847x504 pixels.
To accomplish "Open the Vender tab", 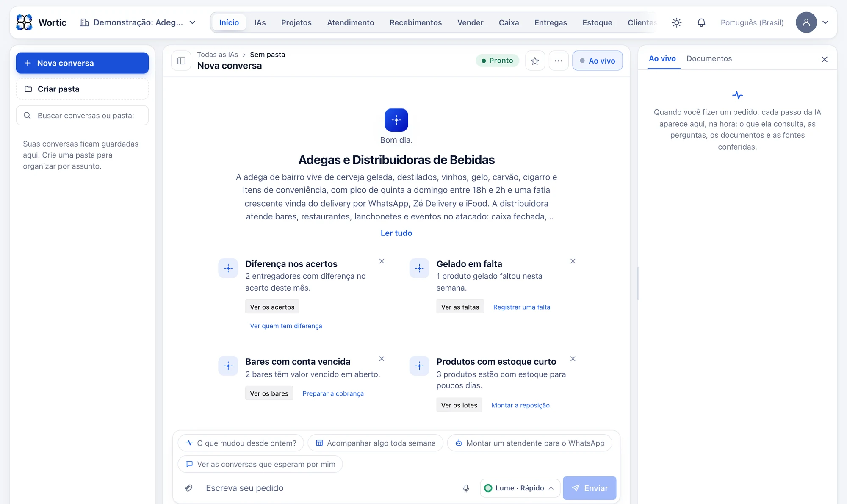I will (x=470, y=22).
